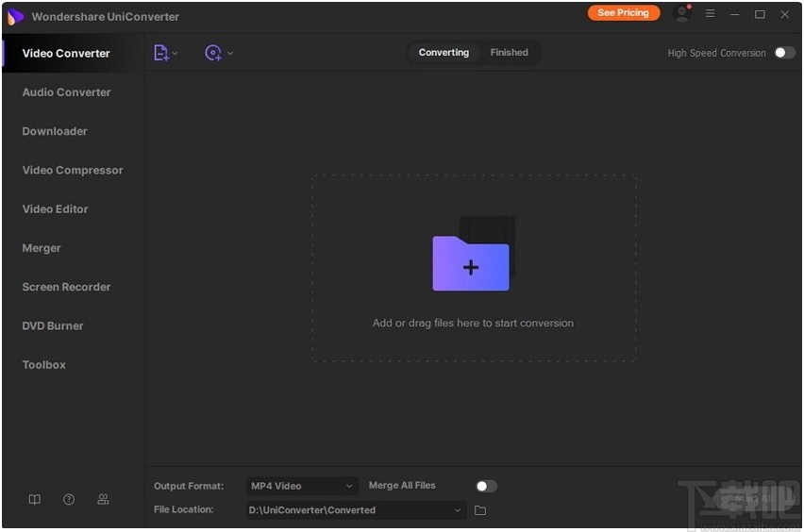
Task: Open the user guide book icon
Action: (x=34, y=499)
